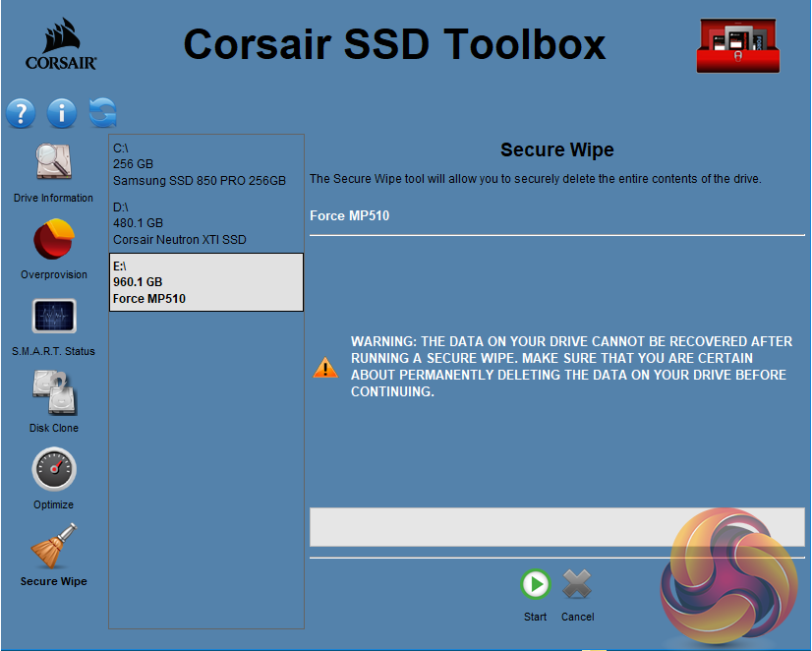Select E:\ Force MP510 drive entry
Viewport: 812px width, 651px height.
pos(205,282)
